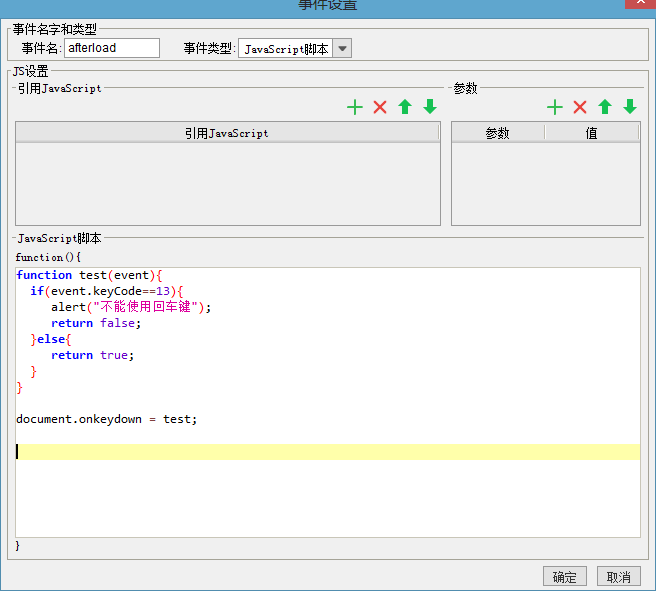Close the event settings dialog

coord(641,3)
